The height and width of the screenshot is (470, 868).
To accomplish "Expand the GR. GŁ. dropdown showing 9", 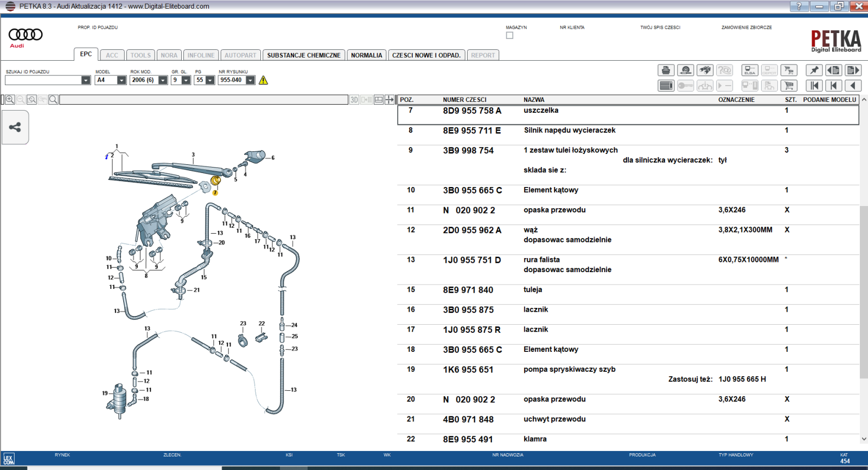I will point(186,80).
